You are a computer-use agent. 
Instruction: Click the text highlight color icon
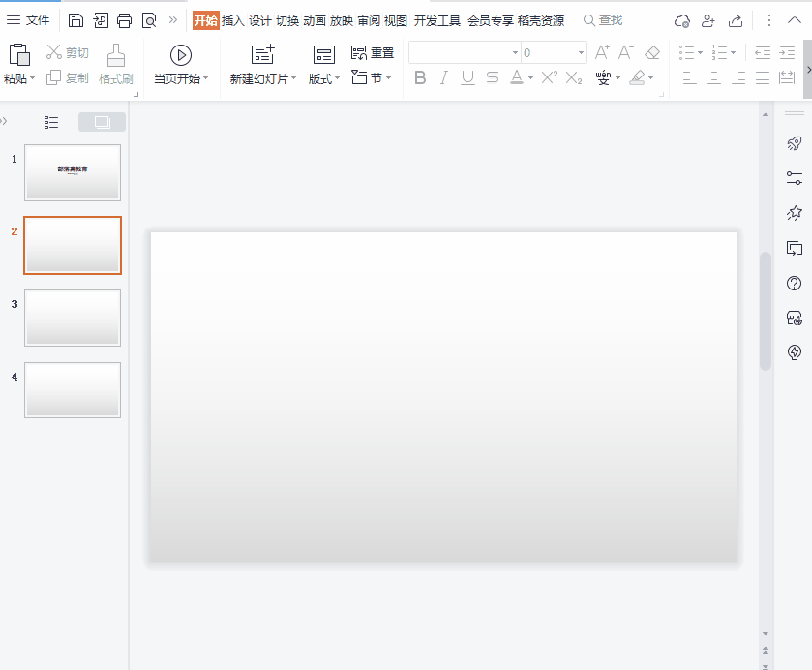tap(637, 77)
